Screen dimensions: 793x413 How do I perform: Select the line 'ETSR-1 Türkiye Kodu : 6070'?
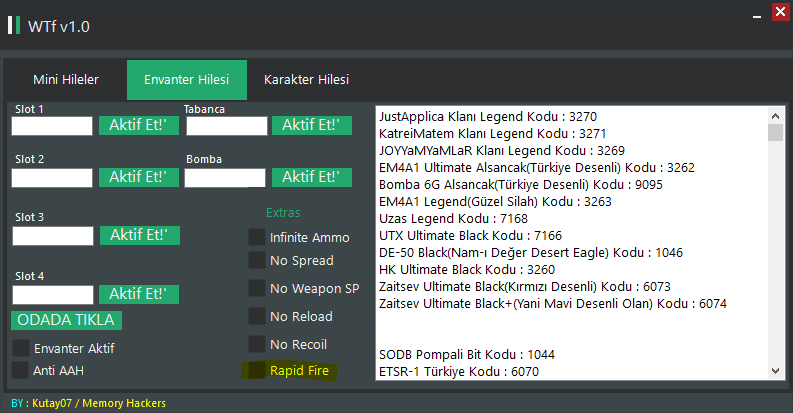click(x=459, y=372)
